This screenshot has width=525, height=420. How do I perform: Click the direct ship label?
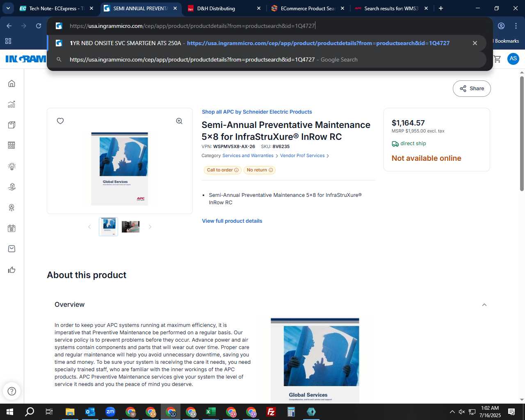[x=413, y=144]
